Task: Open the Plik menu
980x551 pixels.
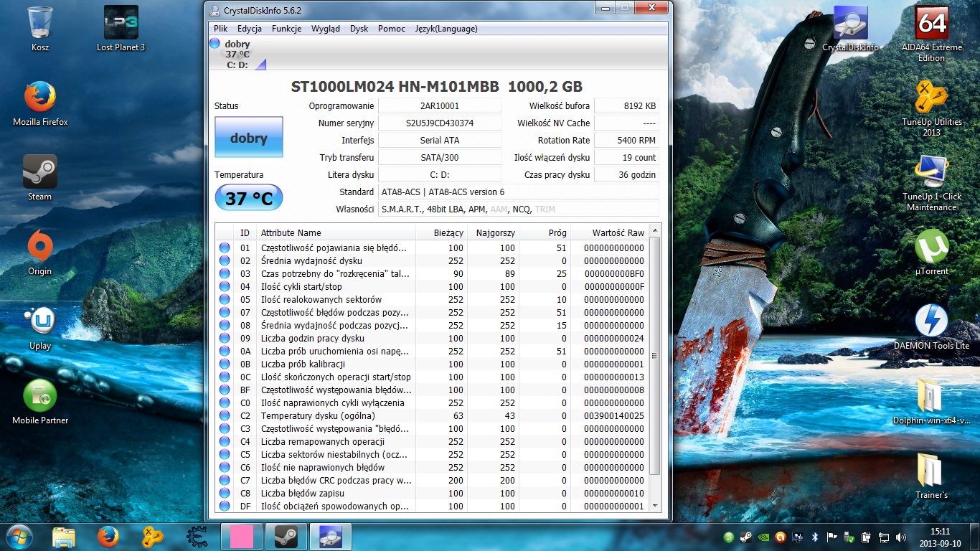Action: pyautogui.click(x=220, y=29)
